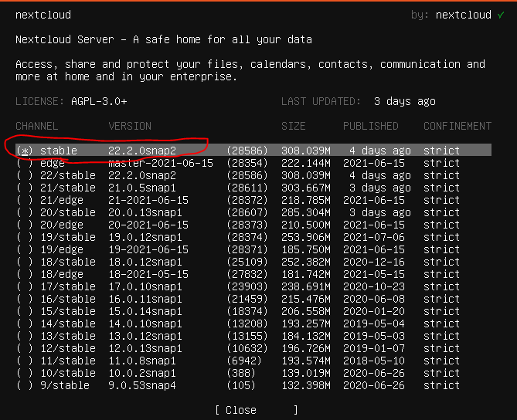517x420 pixels.
Task: Pick the 15/stable channel radio button
Action: click(25, 311)
